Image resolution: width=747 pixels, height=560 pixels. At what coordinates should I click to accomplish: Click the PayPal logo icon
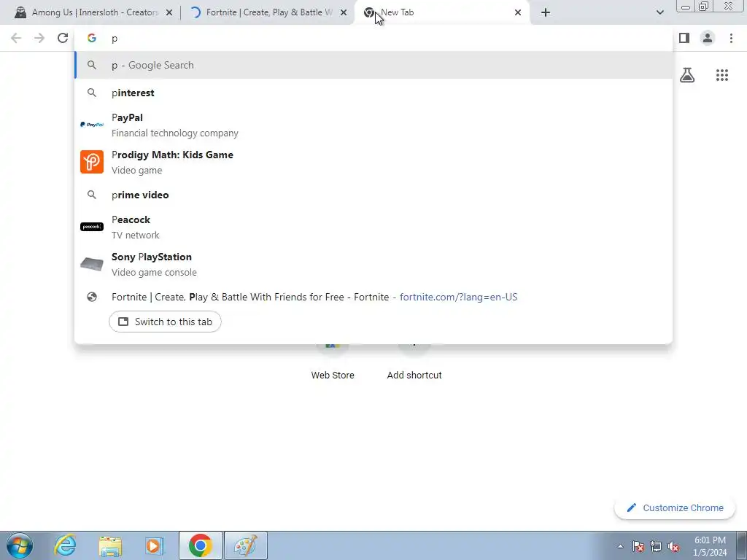(92, 125)
